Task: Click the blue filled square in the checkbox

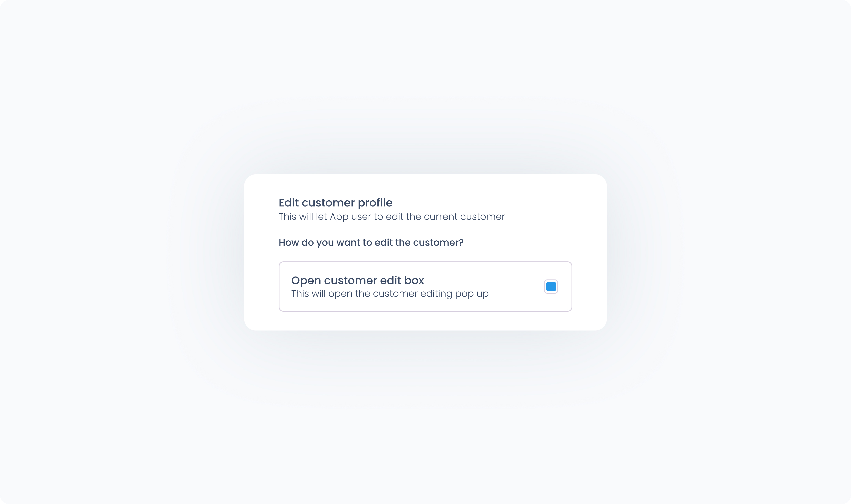Action: 551,286
